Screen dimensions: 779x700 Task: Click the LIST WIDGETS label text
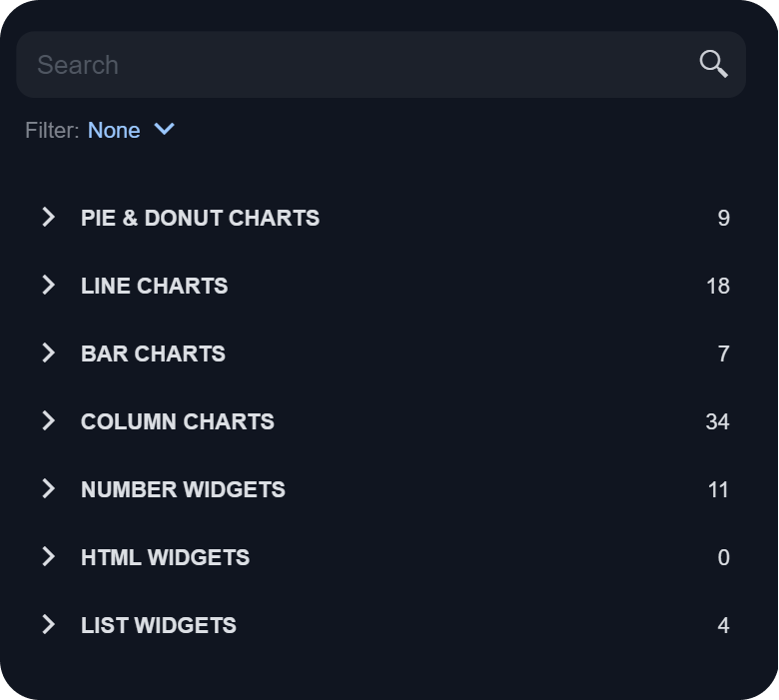(159, 625)
